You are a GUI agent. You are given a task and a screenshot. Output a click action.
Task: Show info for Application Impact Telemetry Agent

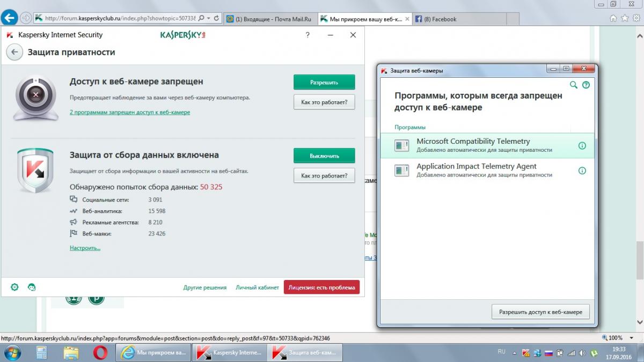582,171
